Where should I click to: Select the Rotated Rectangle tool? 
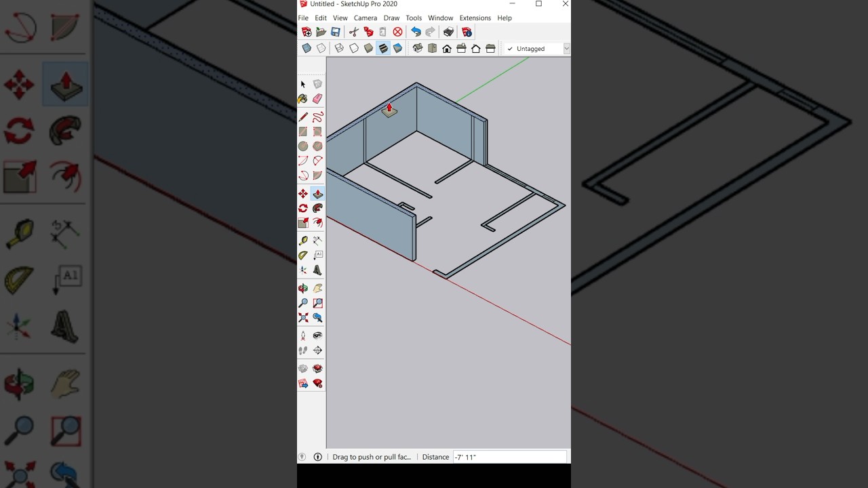tap(317, 131)
